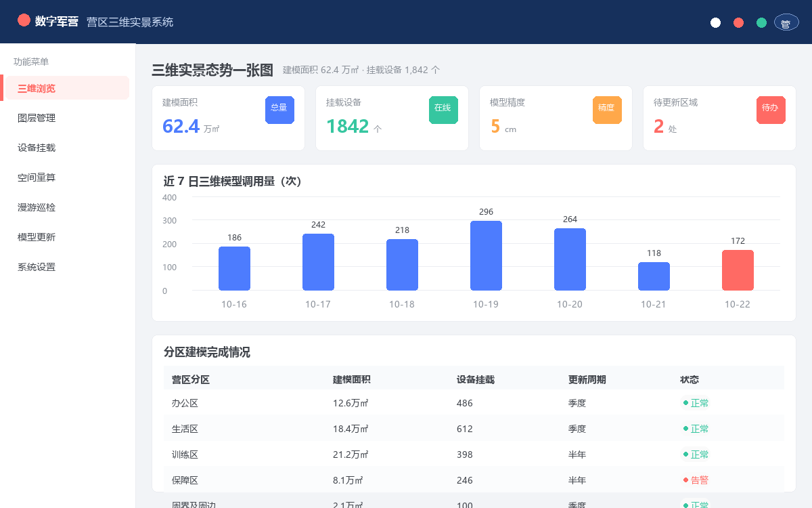Click the 设备挂载 table column header
812x508 pixels.
476,380
